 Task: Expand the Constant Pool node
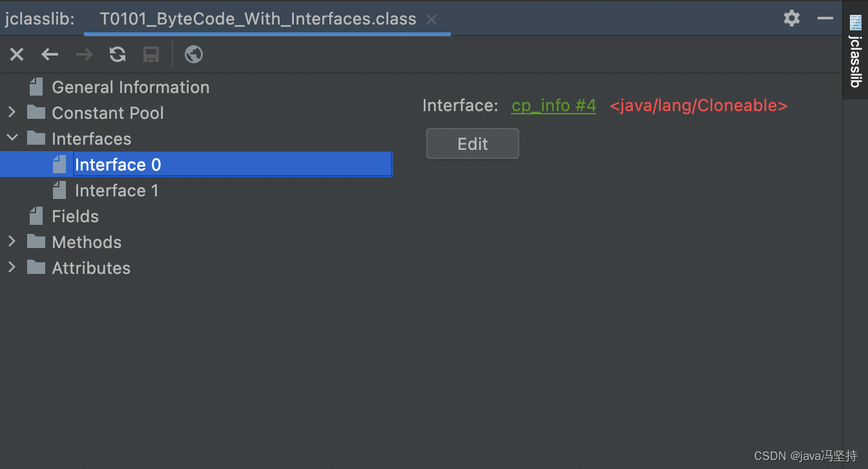(x=12, y=112)
